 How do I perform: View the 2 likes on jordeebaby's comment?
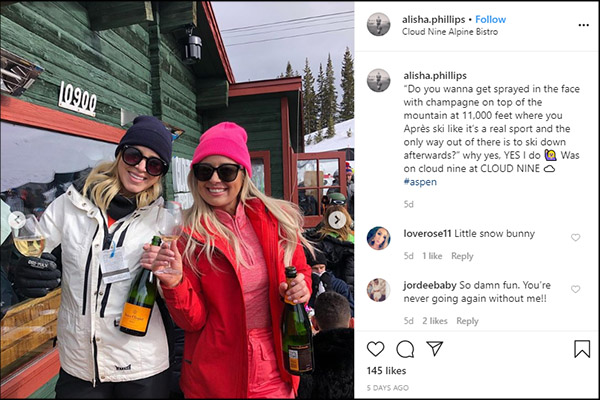tap(435, 321)
